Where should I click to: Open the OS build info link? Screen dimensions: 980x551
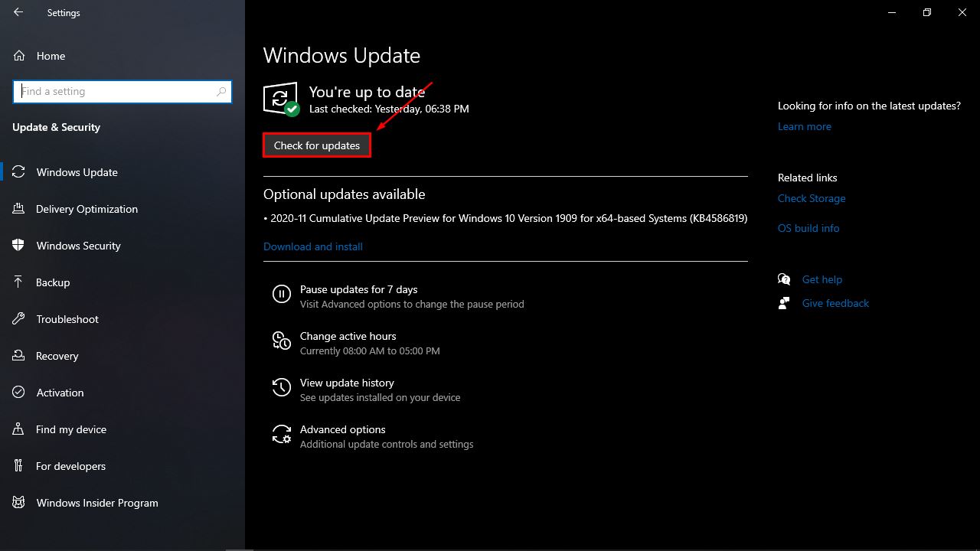808,228
